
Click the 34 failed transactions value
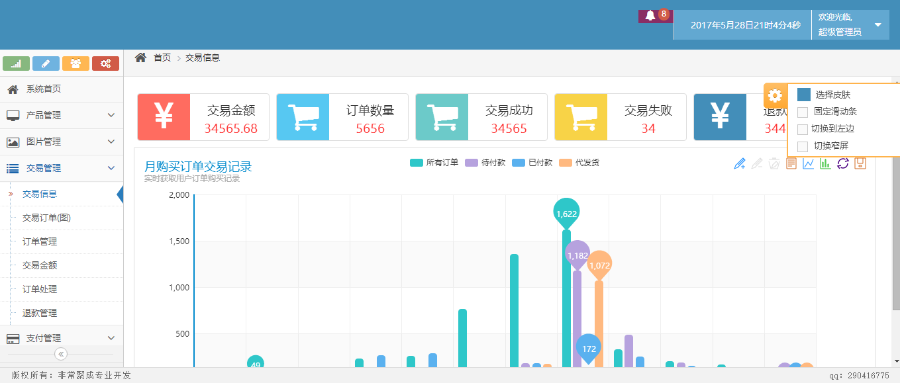click(648, 129)
